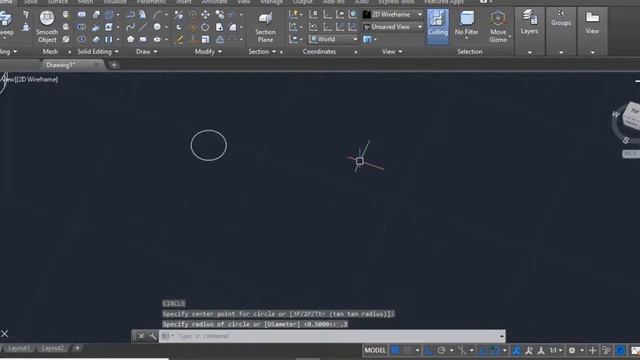Image resolution: width=640 pixels, height=360 pixels.
Task: Create a new drawing tab with plus
Action: [x=114, y=65]
